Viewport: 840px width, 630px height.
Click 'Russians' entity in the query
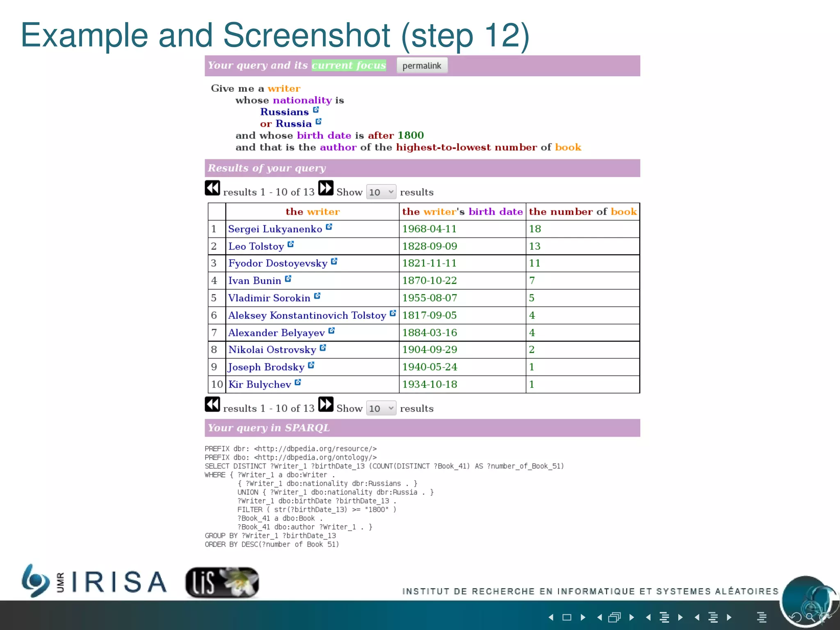click(285, 112)
